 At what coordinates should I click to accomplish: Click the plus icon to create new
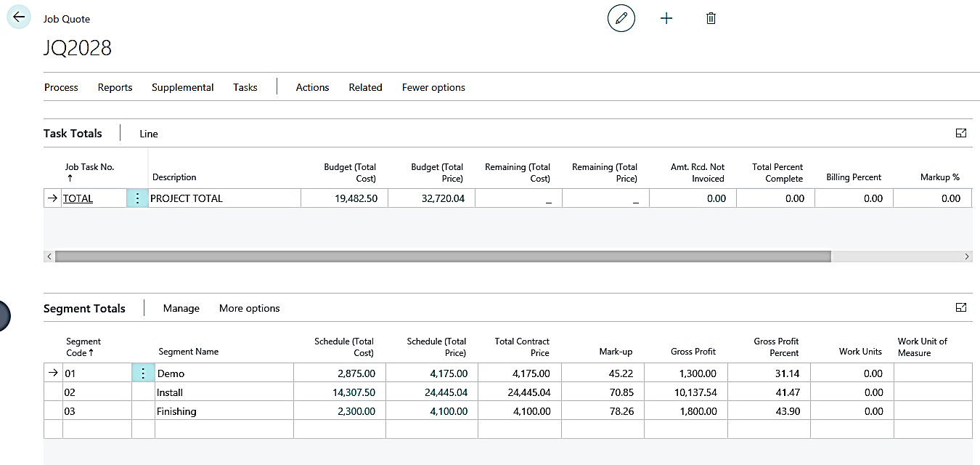point(666,19)
